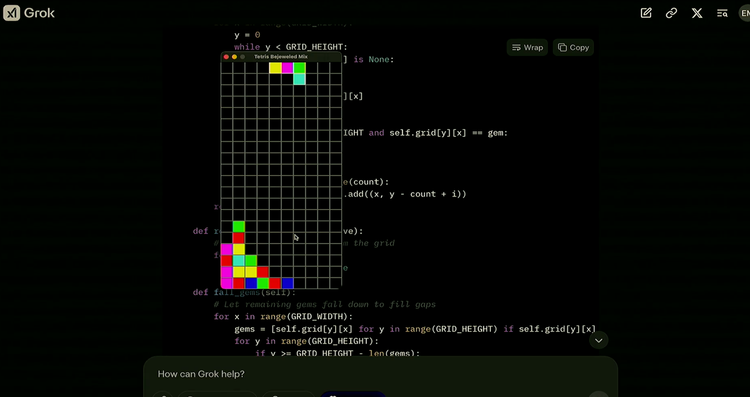The image size is (750, 397).
Task: Click the Grok logo
Action: coord(29,13)
